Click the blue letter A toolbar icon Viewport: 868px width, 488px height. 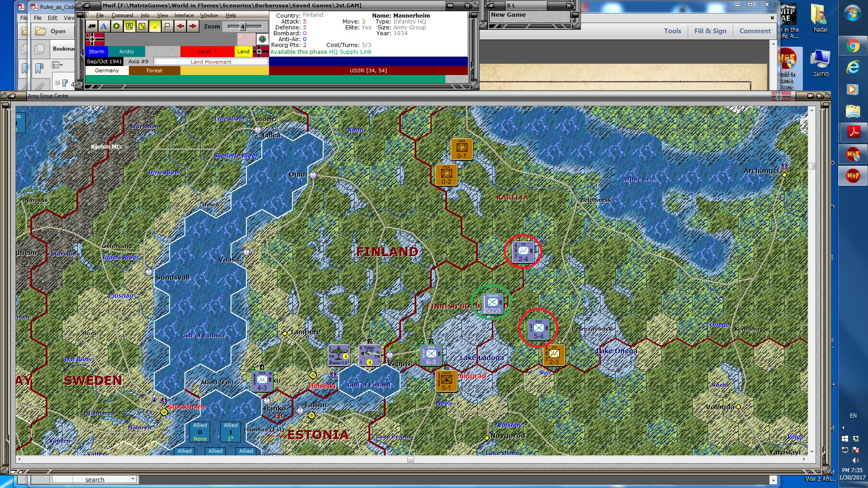click(104, 26)
